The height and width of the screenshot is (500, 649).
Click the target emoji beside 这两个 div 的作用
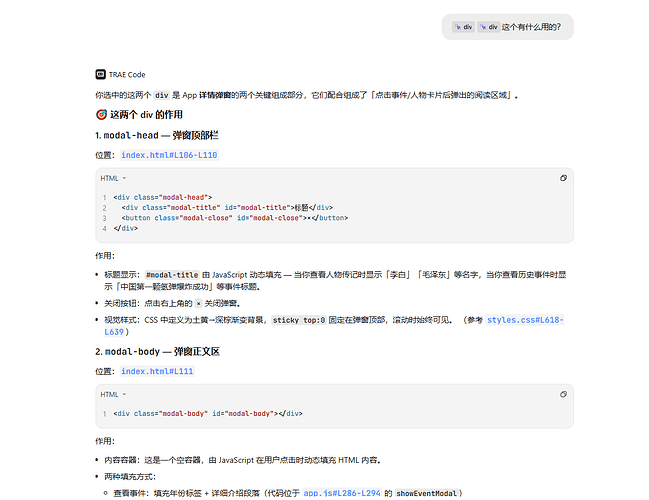101,115
